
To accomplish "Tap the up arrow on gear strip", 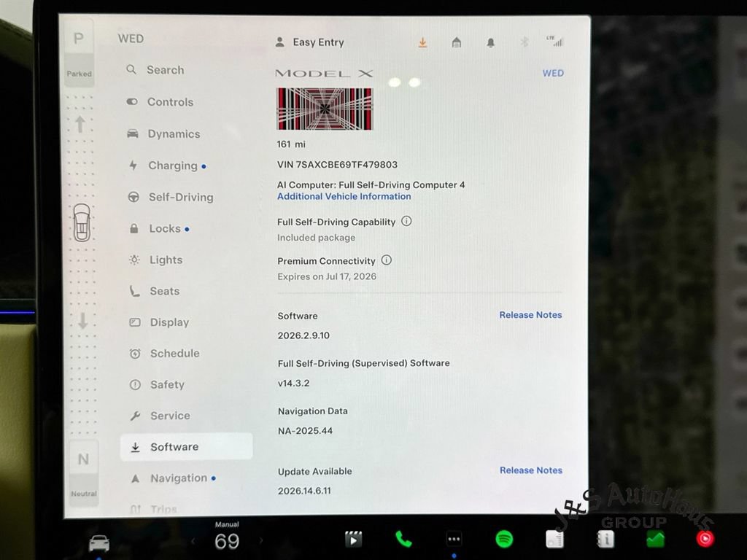I will pos(80,124).
